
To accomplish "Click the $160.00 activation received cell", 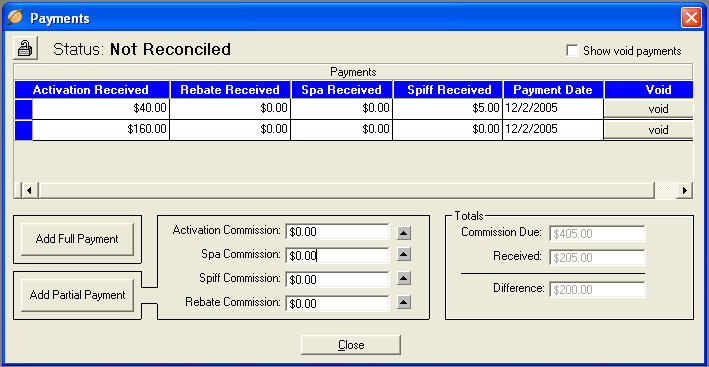I will click(x=100, y=130).
